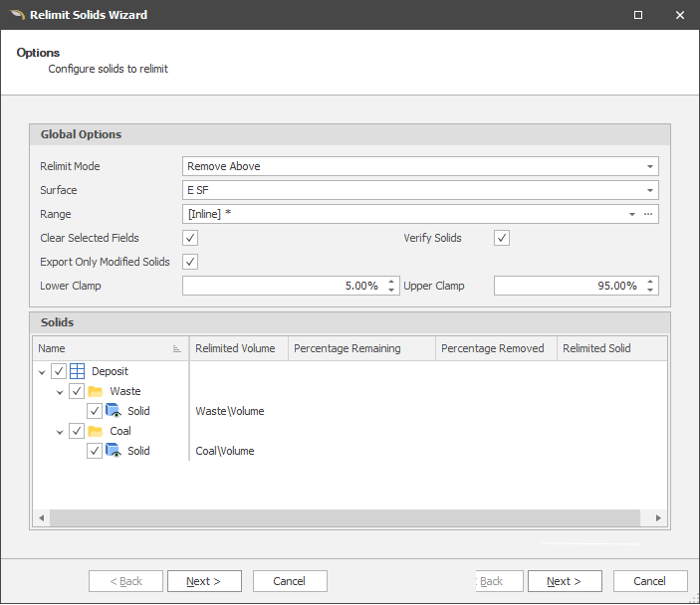Click the solid icon under Coal

tap(114, 451)
